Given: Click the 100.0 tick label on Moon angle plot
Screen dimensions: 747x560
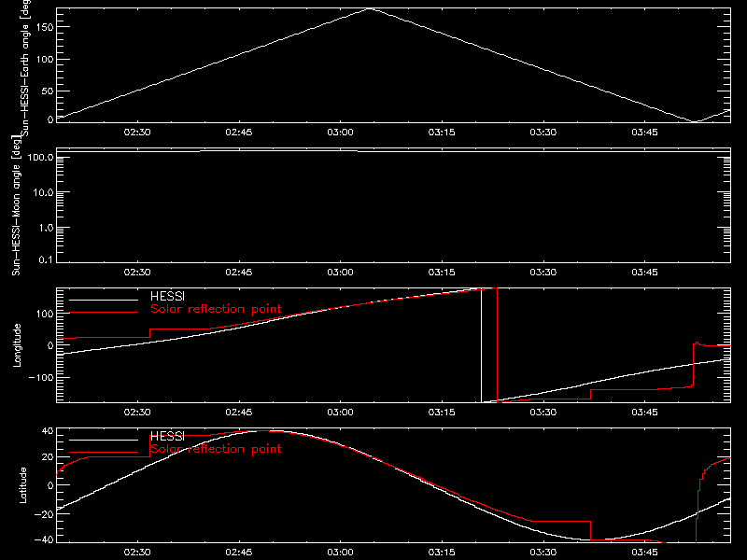Looking at the screenshot, I should (x=40, y=157).
